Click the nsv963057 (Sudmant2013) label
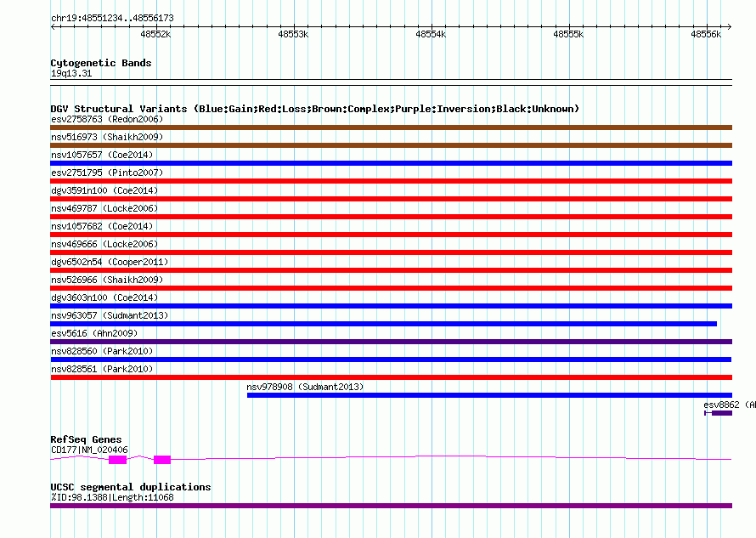The height and width of the screenshot is (538, 756). (x=110, y=315)
